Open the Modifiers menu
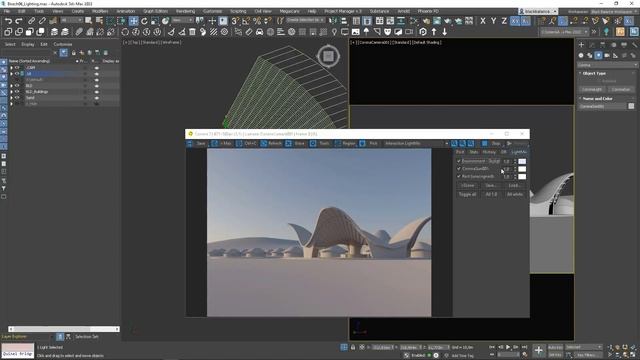The width and height of the screenshot is (640, 360). [100, 11]
